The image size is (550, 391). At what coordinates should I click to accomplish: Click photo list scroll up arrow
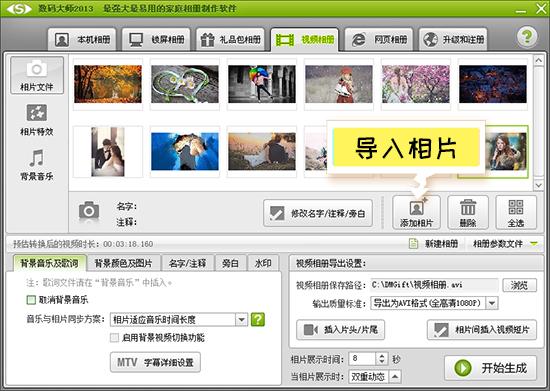coord(539,60)
